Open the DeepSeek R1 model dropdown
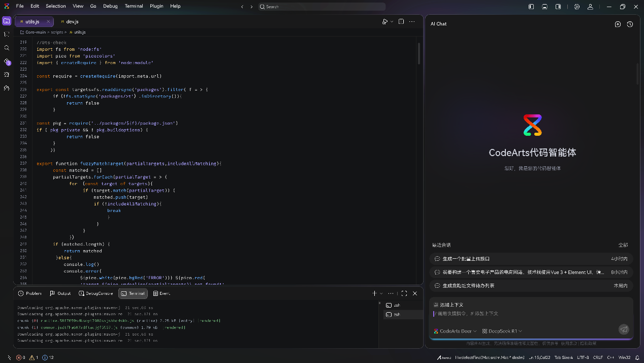Viewport: 644px width, 363px height. [502, 331]
